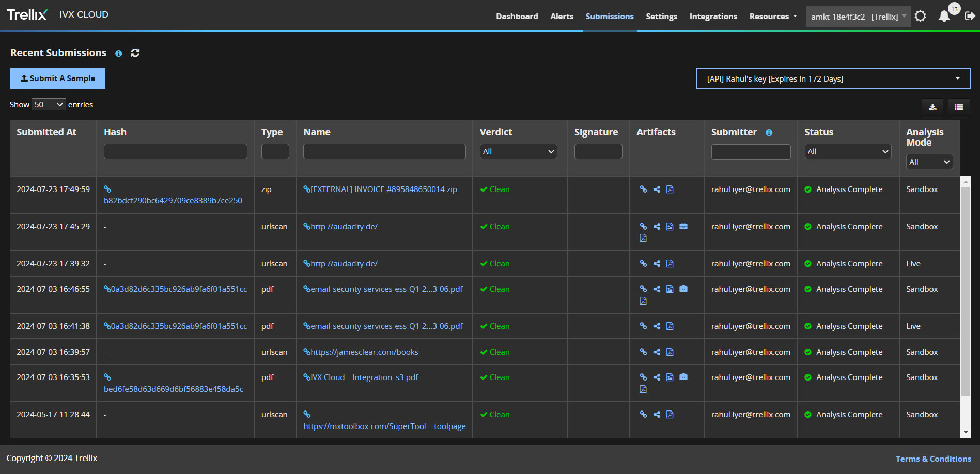Open Terms & Conditions link

click(933, 459)
